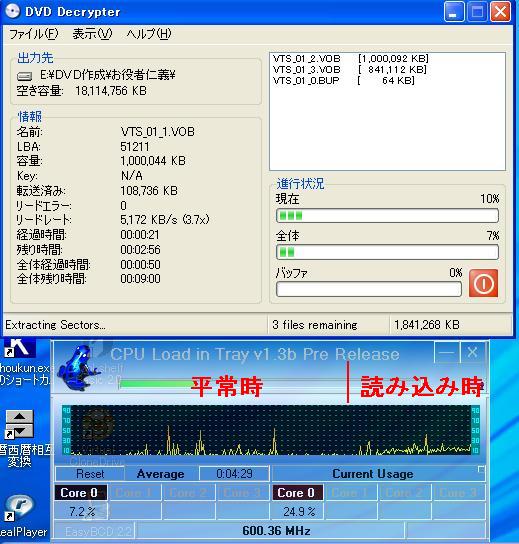The image size is (519, 544).
Task: Click the Current Usage header
Action: tap(373, 474)
